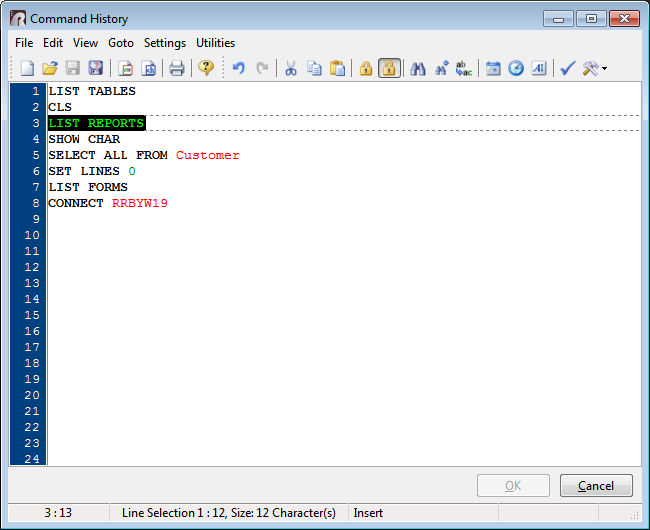Viewport: 650px width, 530px height.
Task: Click the CONNECT RRBYW19 line in editor
Action: [108, 203]
